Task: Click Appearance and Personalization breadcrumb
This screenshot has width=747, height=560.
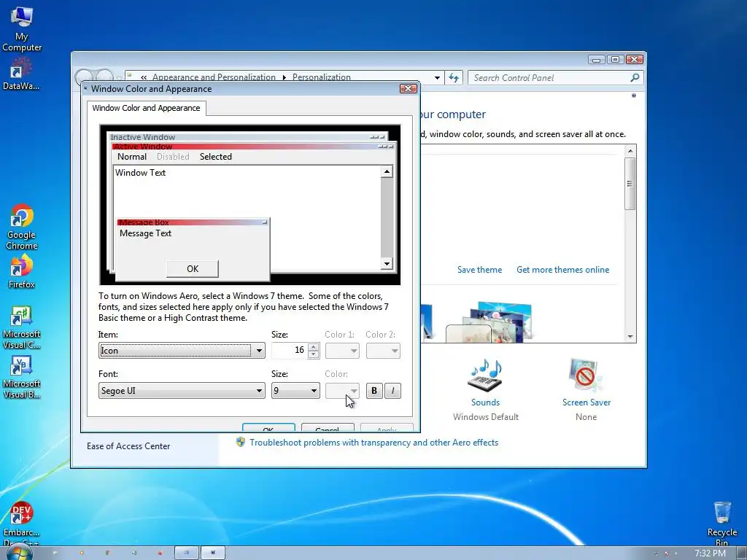Action: click(x=214, y=77)
